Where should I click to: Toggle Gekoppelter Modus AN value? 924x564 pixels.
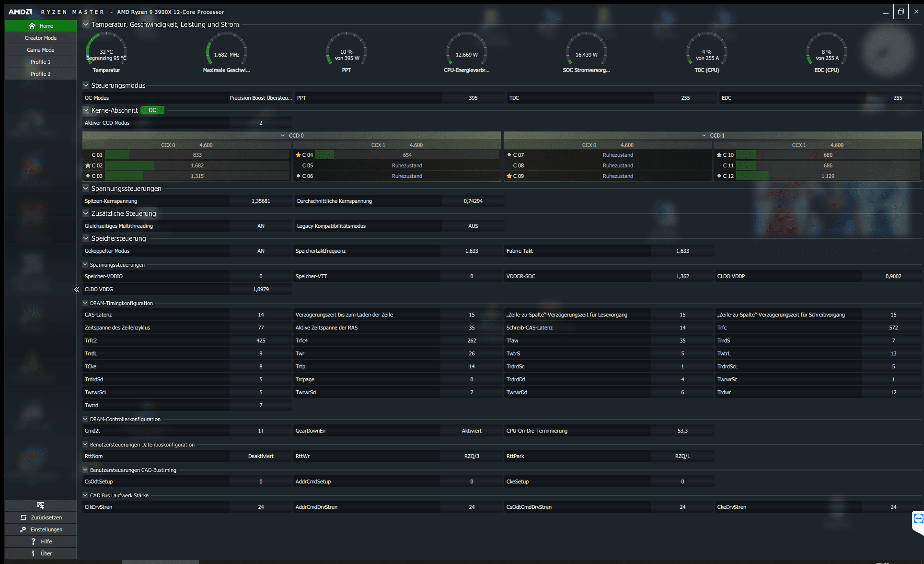pyautogui.click(x=261, y=251)
